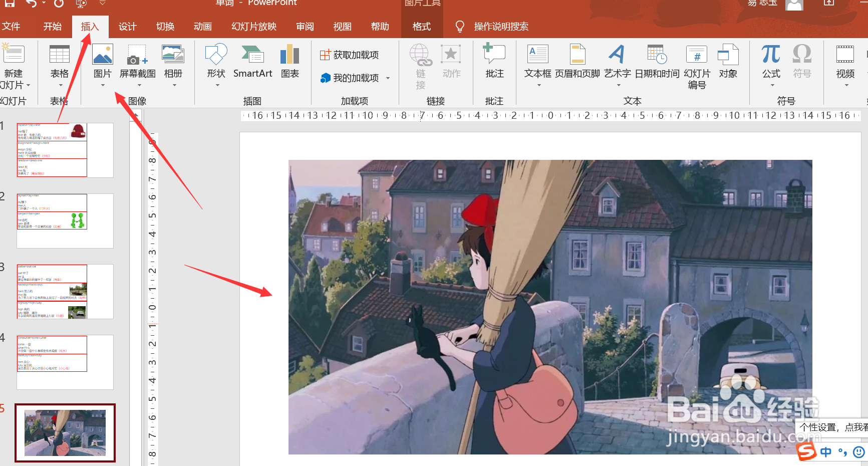Add a comment with 批注 icon
This screenshot has height=466, width=868.
coord(494,54)
